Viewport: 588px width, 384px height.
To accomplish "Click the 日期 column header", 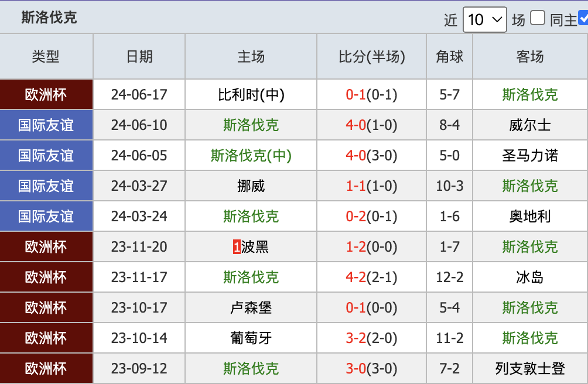I will [139, 57].
